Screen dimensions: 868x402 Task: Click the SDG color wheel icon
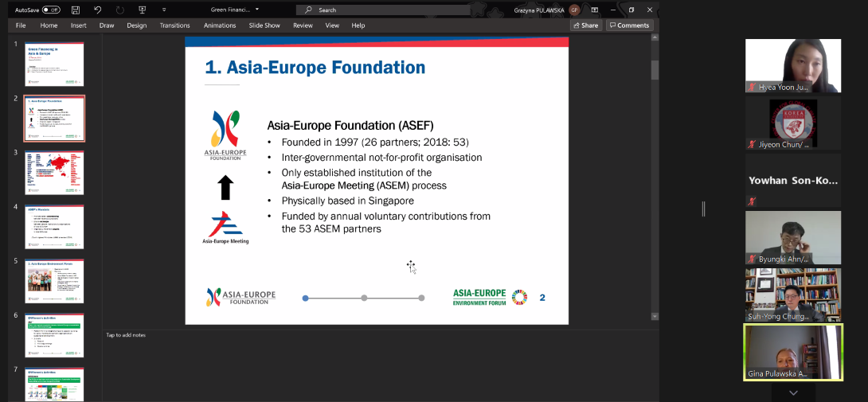(520, 298)
